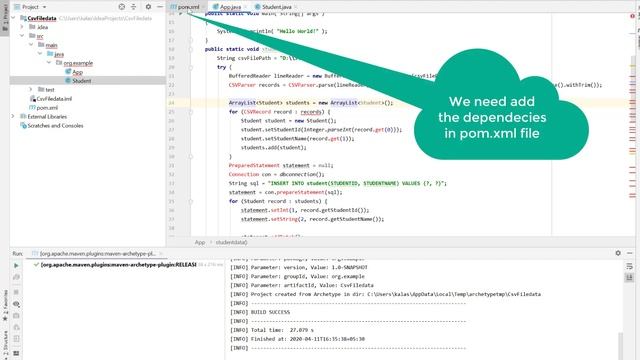Viewport: 640px width, 360px height.
Task: Click the bottom grid icon in Run sidebar
Action: click(x=16, y=353)
